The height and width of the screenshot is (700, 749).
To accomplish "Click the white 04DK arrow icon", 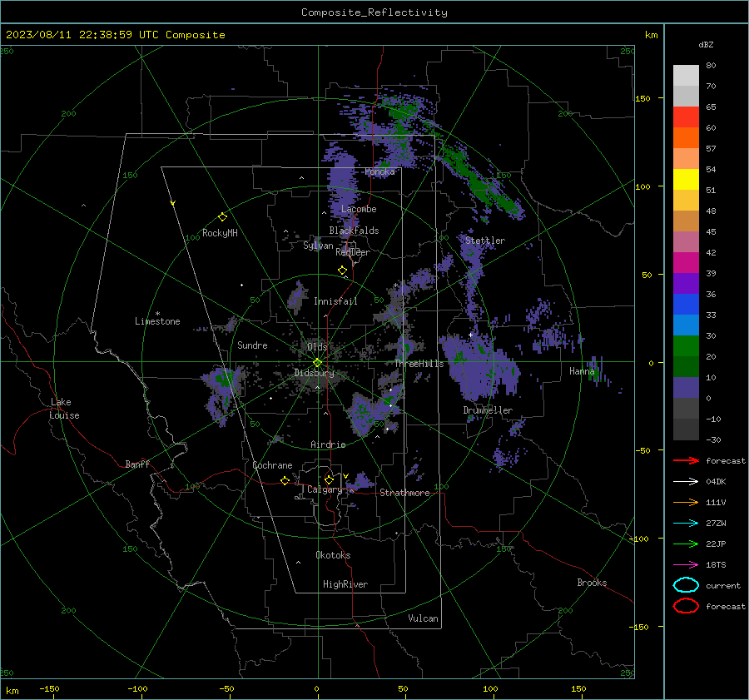I will 686,481.
